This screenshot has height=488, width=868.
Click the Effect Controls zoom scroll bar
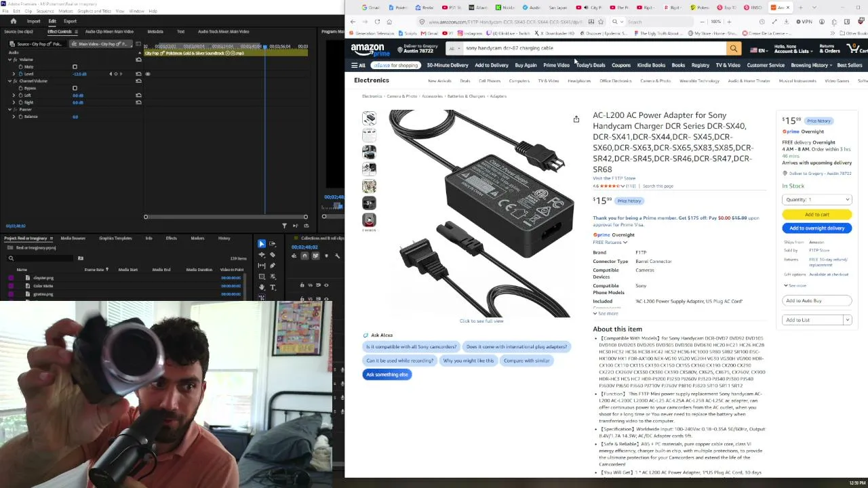tap(226, 217)
